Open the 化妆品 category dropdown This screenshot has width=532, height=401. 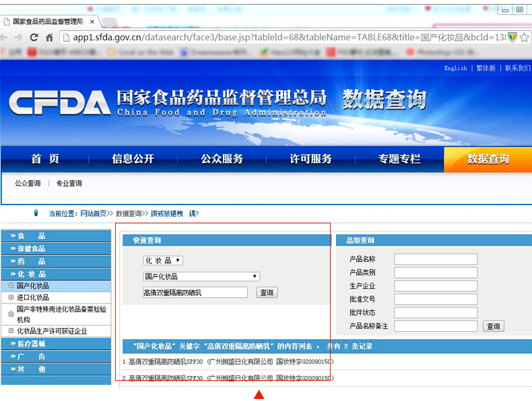163,260
